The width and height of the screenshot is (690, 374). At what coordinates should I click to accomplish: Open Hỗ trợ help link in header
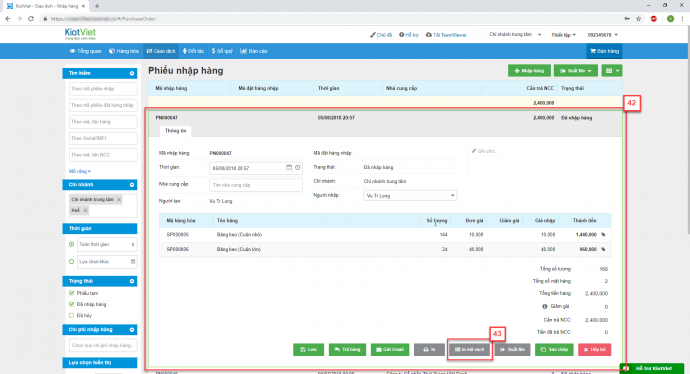click(x=408, y=35)
